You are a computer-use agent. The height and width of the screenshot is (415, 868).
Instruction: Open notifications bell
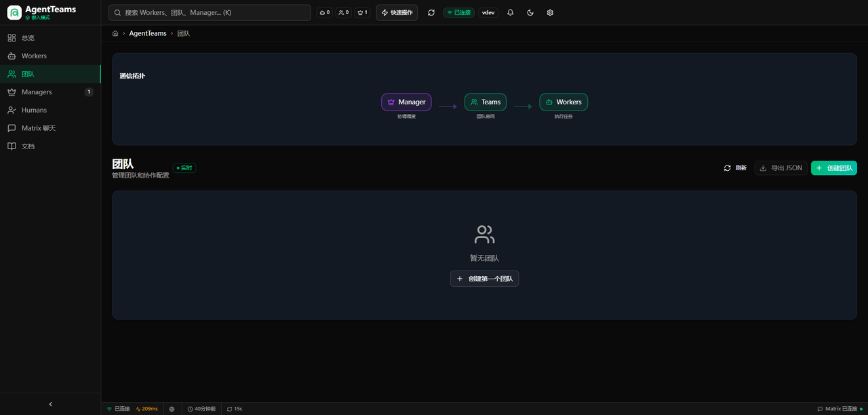[x=511, y=12]
